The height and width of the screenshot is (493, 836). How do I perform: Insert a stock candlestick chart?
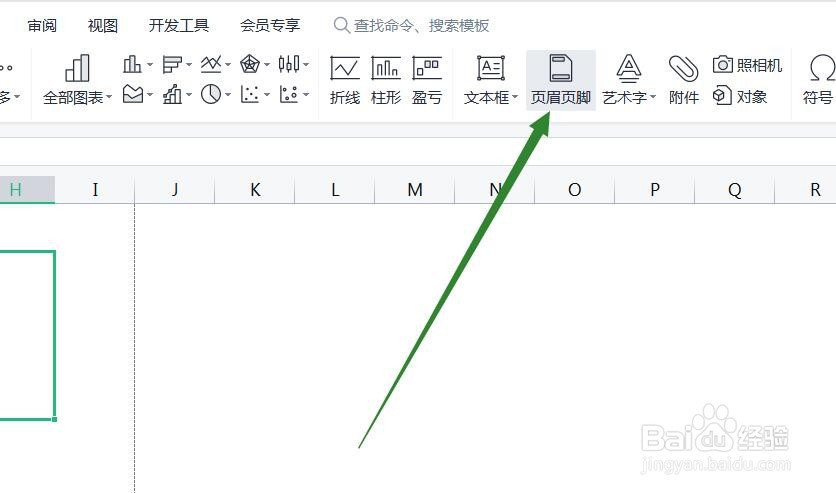289,64
